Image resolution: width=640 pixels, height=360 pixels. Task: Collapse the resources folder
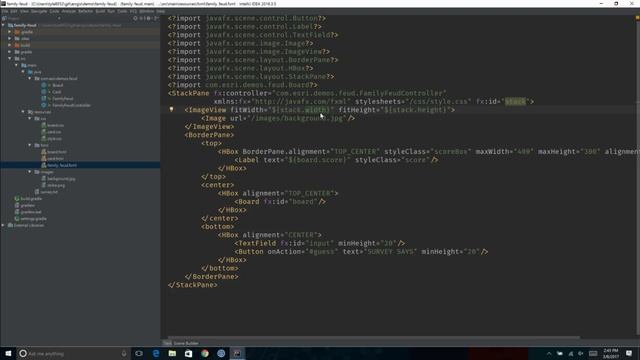pos(23,112)
